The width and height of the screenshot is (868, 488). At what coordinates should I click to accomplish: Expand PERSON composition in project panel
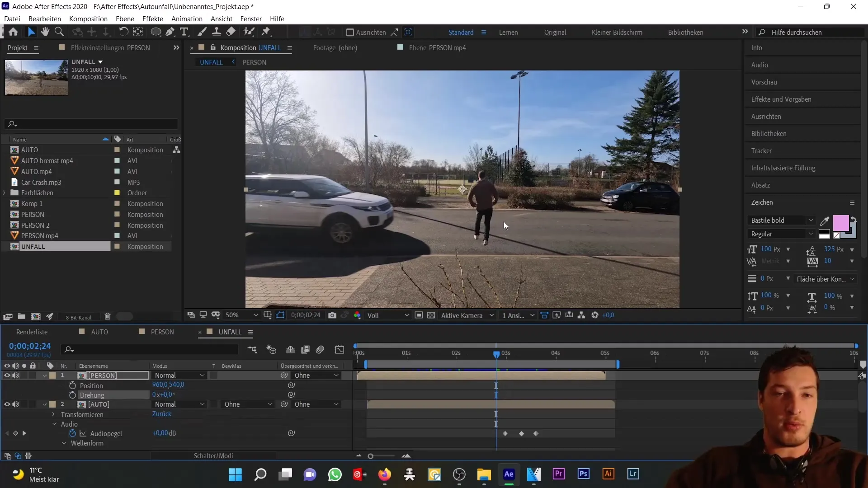click(x=5, y=215)
